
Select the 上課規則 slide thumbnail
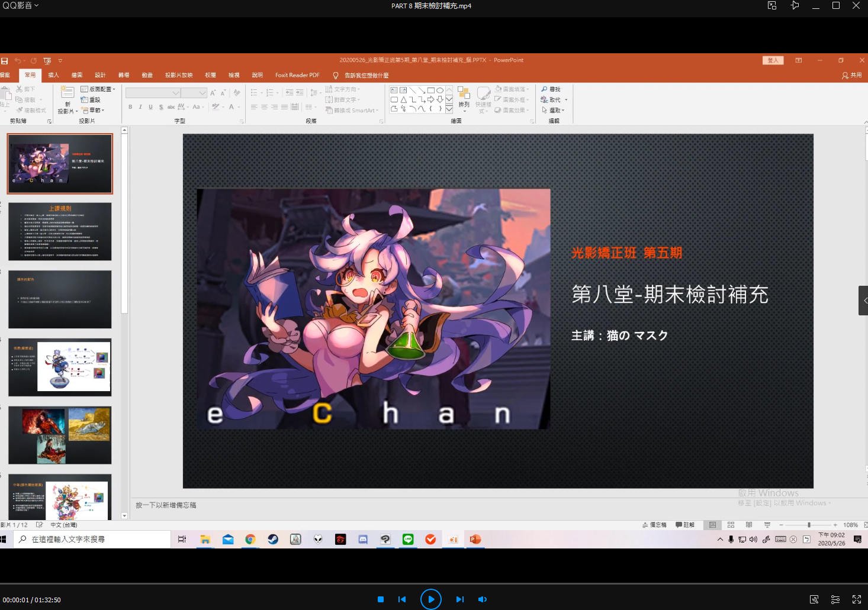(x=59, y=231)
